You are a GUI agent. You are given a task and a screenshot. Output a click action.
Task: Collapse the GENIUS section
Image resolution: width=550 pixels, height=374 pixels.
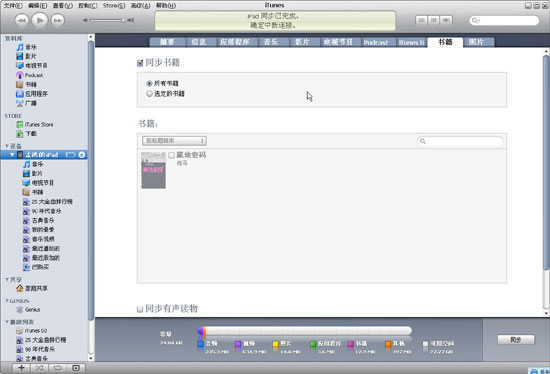tap(7, 301)
